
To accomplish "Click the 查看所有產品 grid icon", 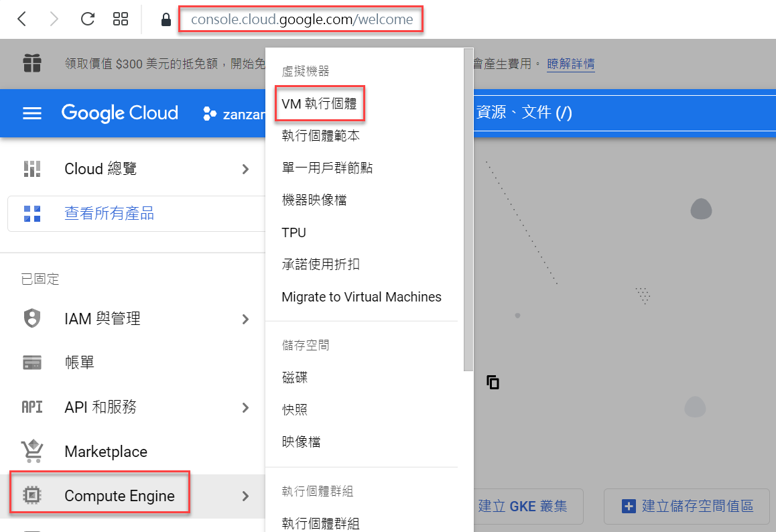I will [x=32, y=214].
